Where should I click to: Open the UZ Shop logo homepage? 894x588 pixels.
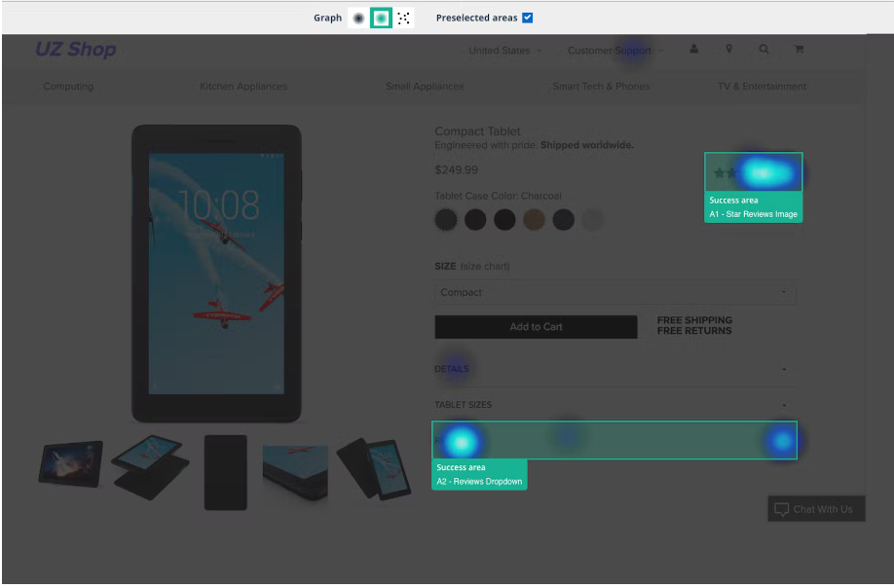[76, 50]
